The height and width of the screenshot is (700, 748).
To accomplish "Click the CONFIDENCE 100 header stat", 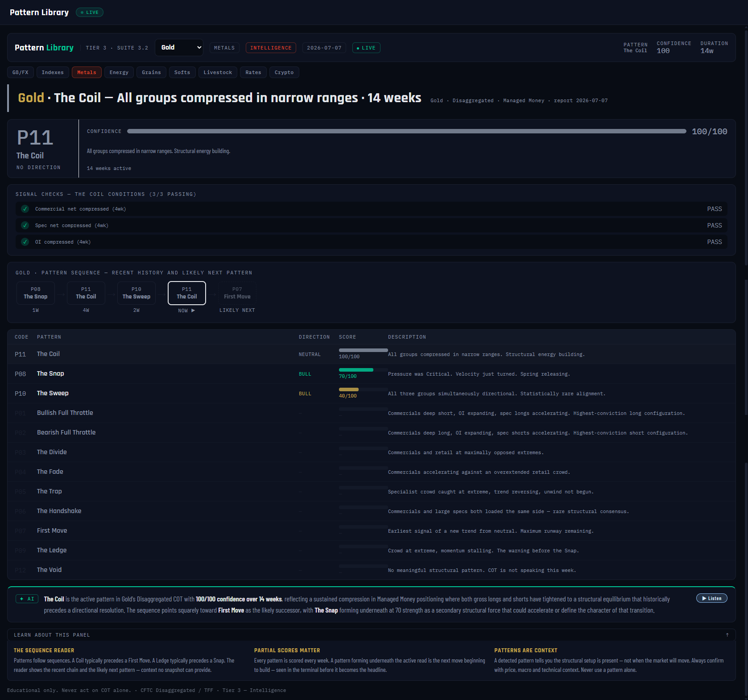I will click(x=674, y=47).
